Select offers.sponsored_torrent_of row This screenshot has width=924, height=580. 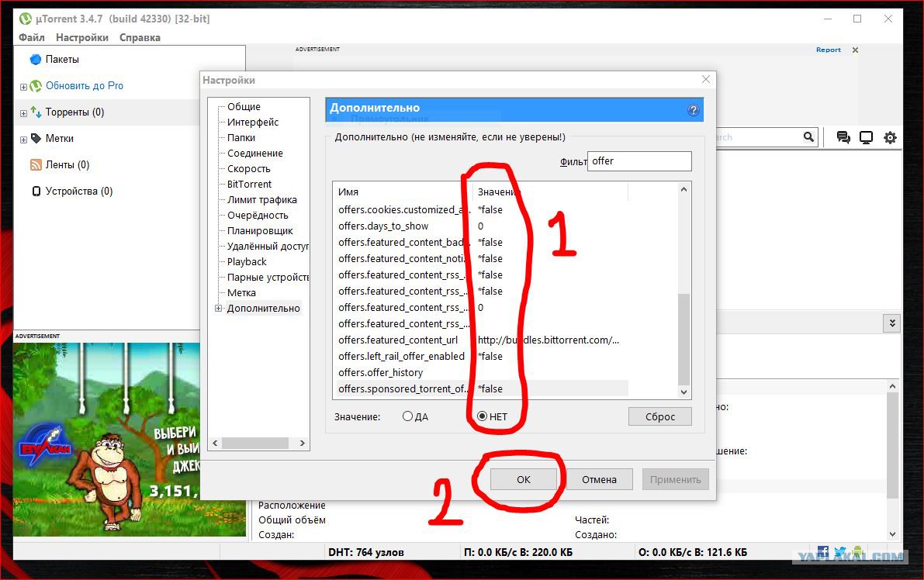click(x=482, y=388)
